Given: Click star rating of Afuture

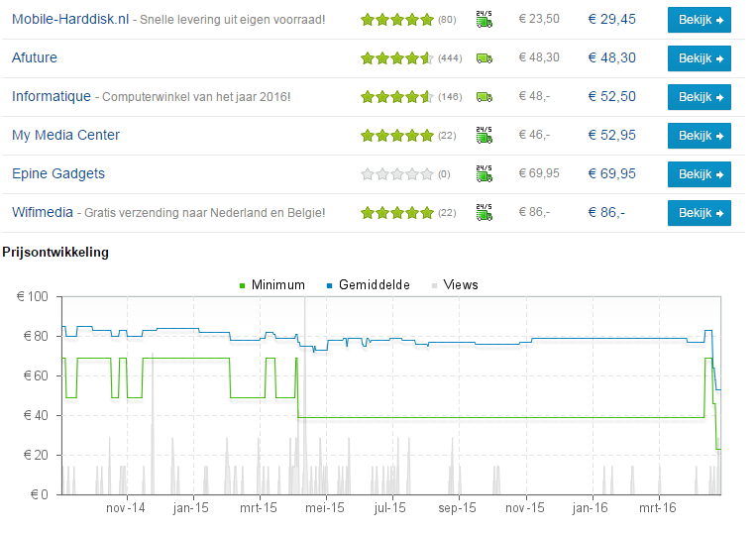Looking at the screenshot, I should (x=397, y=58).
